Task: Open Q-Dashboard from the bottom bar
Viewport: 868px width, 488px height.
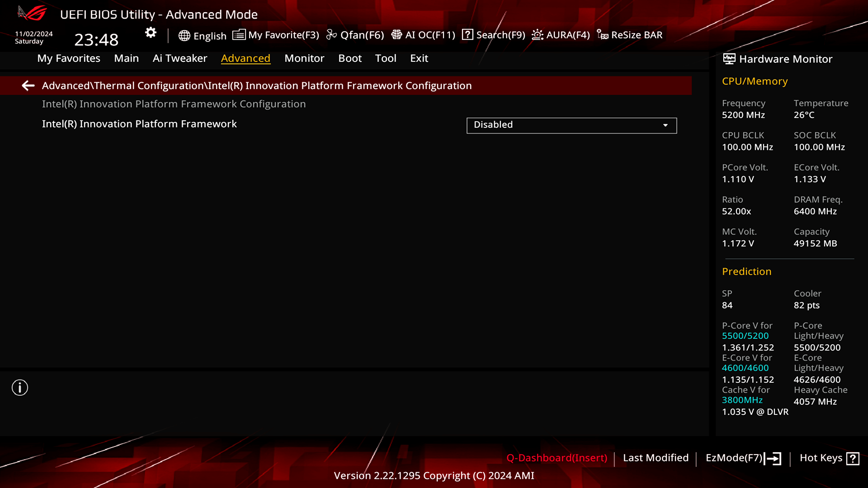Action: (557, 458)
